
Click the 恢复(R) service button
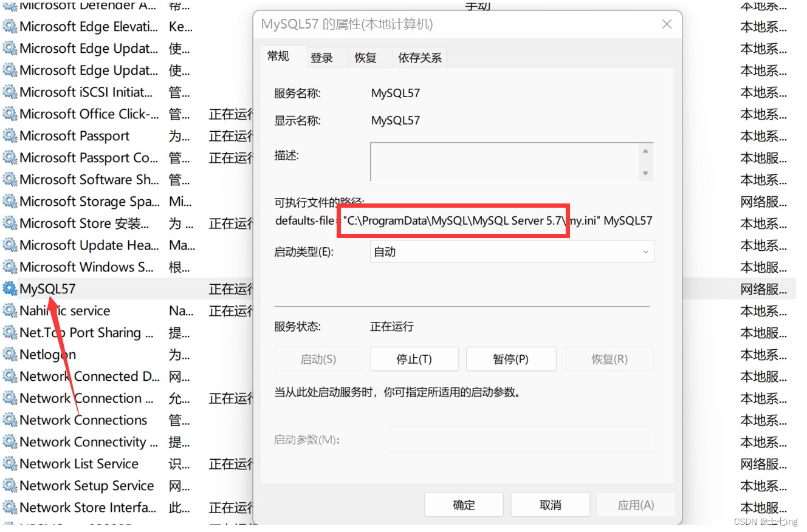point(610,359)
